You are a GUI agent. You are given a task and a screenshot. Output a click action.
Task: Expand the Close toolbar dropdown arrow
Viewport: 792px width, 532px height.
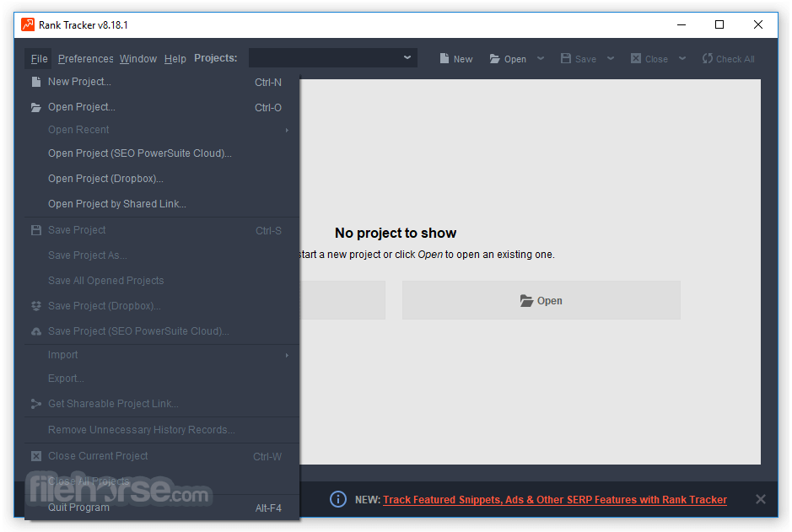(682, 58)
